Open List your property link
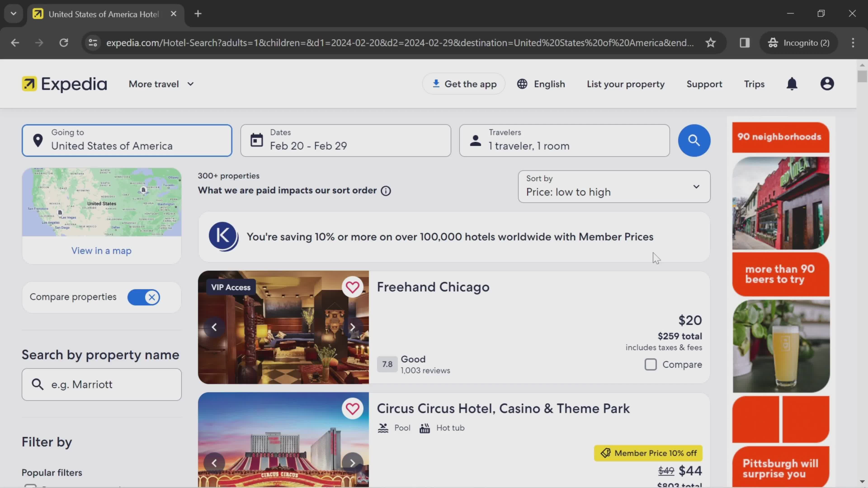 (x=626, y=84)
